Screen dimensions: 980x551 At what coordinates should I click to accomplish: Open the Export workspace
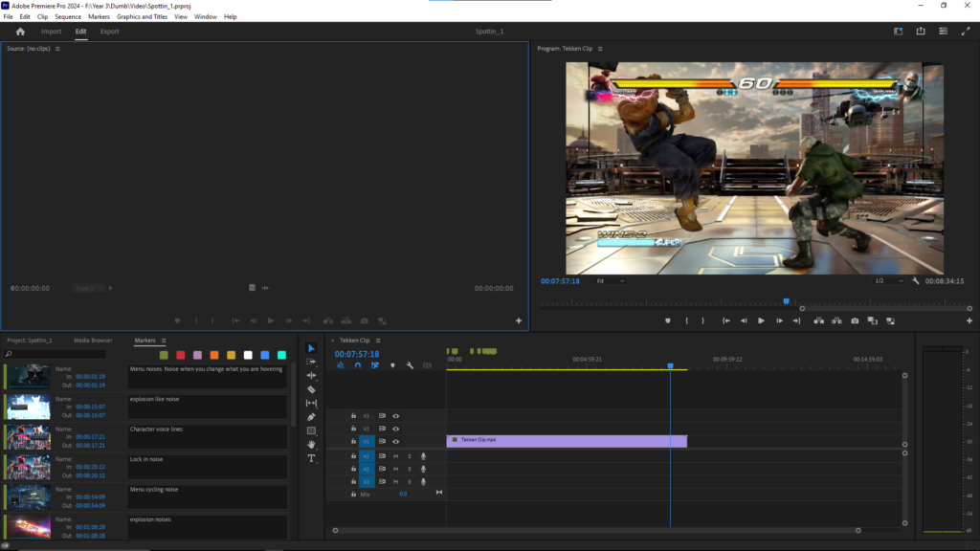click(110, 32)
